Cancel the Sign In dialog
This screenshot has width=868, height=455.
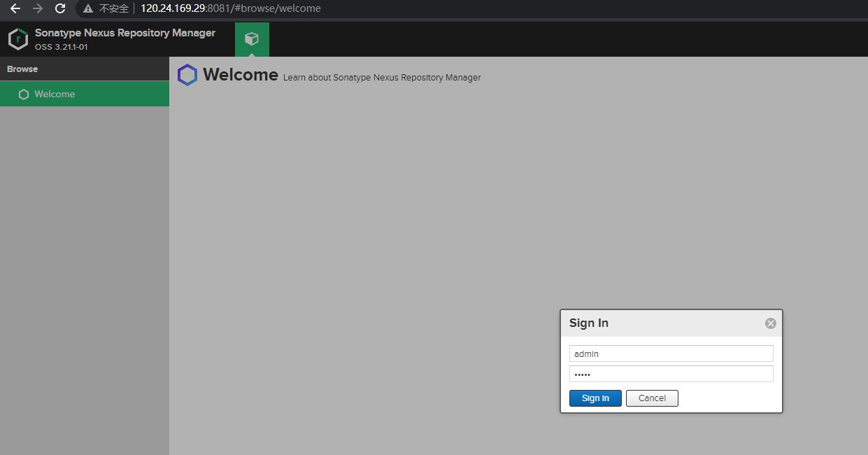tap(652, 398)
